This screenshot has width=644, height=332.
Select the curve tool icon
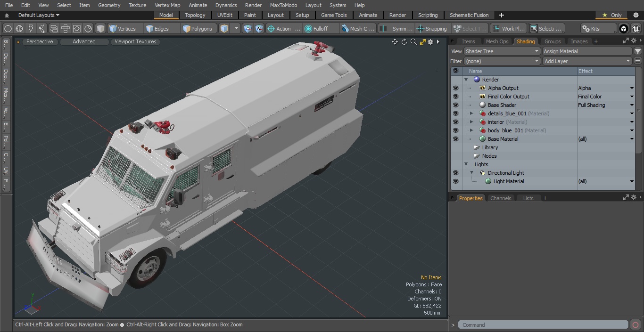pyautogui.click(x=42, y=29)
